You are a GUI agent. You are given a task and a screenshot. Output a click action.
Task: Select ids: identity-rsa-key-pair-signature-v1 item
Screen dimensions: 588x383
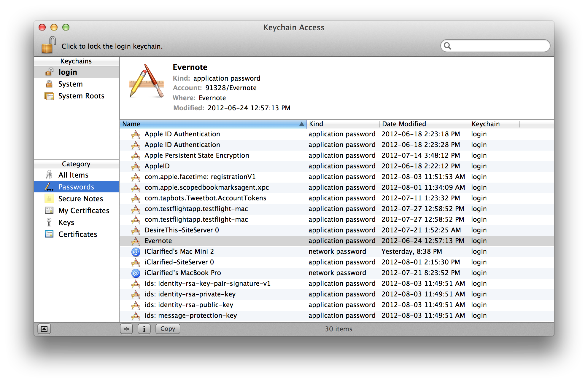(x=337, y=283)
